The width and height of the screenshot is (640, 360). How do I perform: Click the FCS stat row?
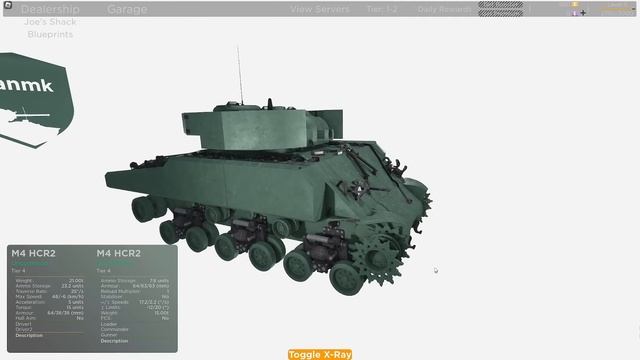tap(135, 318)
